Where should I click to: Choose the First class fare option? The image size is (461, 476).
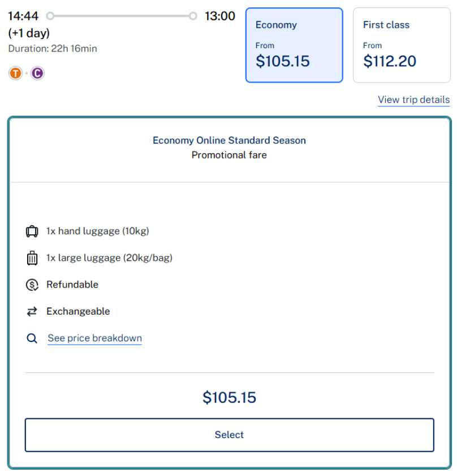coord(402,45)
